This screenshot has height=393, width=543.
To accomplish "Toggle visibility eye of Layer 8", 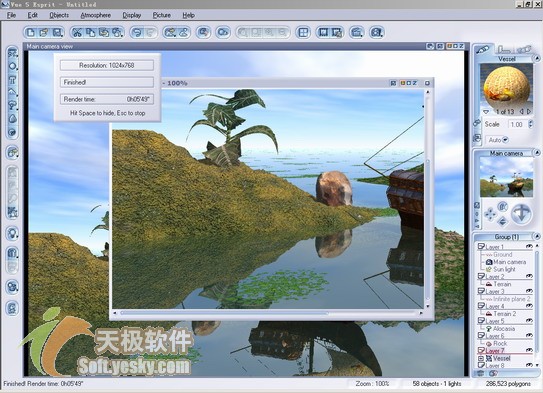I will pyautogui.click(x=529, y=365).
